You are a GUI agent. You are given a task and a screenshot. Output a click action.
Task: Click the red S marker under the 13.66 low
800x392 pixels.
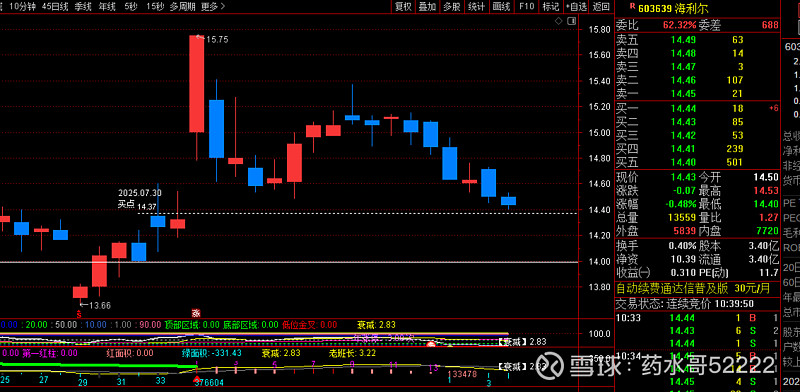tap(79, 312)
